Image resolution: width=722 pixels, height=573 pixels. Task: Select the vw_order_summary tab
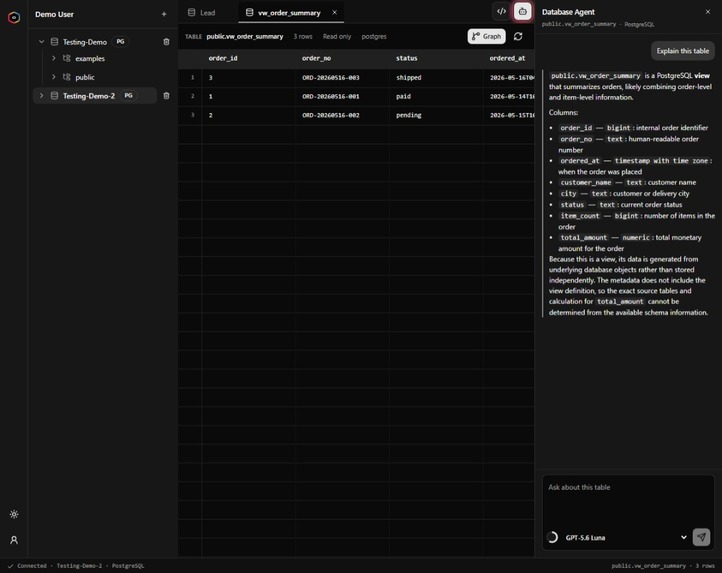pyautogui.click(x=289, y=13)
